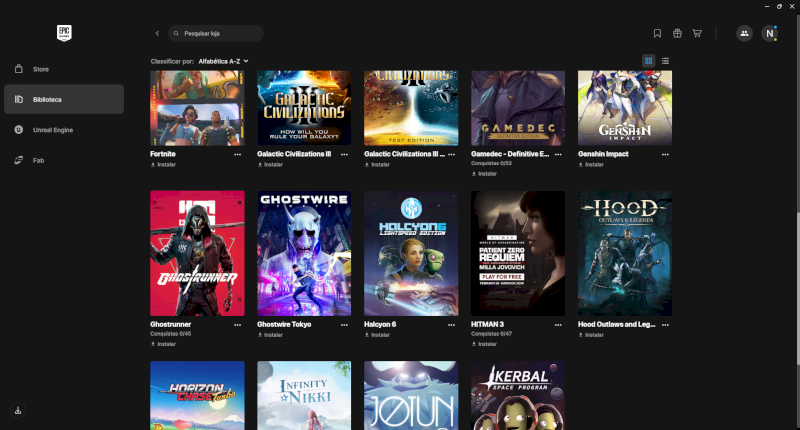Install HITMAN 3
This screenshot has width=800, height=430.
pyautogui.click(x=484, y=344)
